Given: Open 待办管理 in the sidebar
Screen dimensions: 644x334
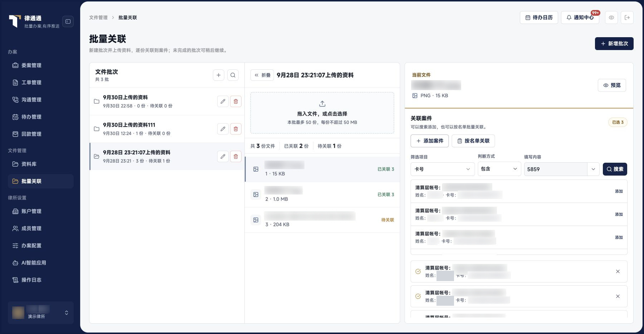Looking at the screenshot, I should pyautogui.click(x=41, y=117).
